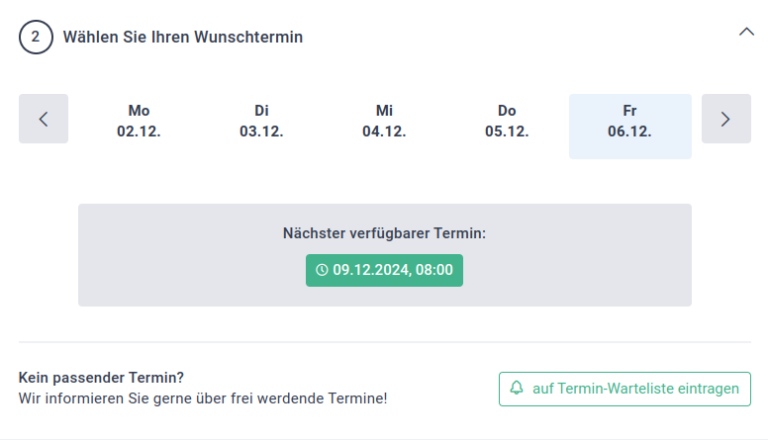This screenshot has height=440, width=768.
Task: Go to the next week with the right arrow
Action: tap(726, 119)
